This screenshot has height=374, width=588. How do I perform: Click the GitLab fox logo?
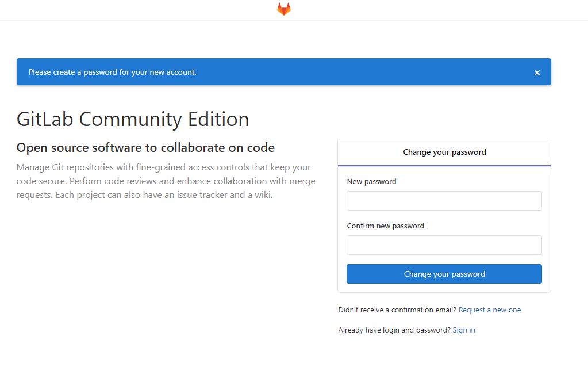[x=284, y=9]
